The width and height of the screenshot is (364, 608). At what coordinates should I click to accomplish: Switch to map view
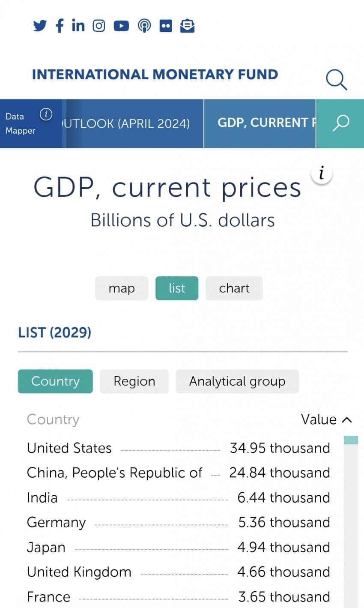(122, 288)
